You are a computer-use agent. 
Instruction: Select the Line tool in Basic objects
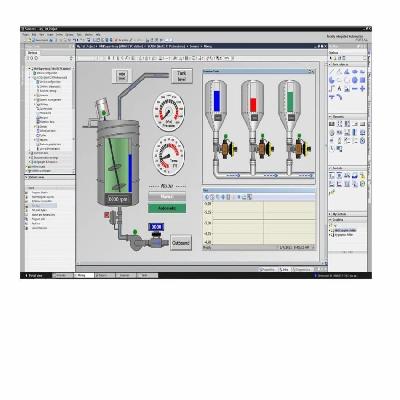[x=332, y=72]
